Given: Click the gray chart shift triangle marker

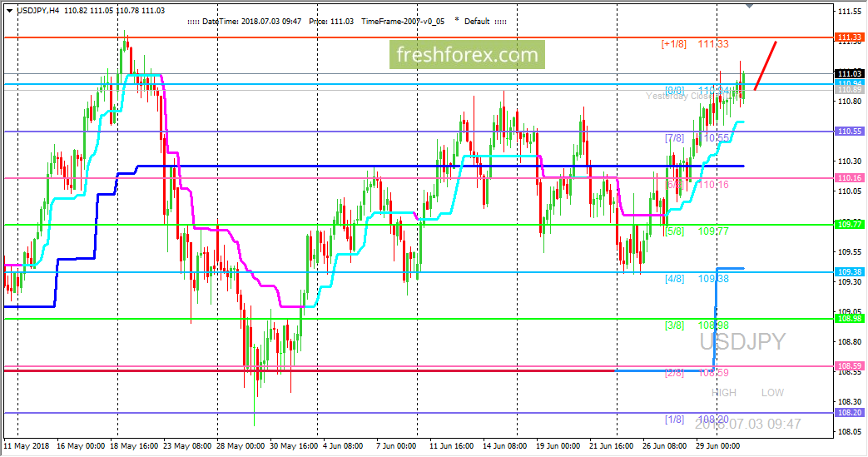Looking at the screenshot, I should coord(751,6).
